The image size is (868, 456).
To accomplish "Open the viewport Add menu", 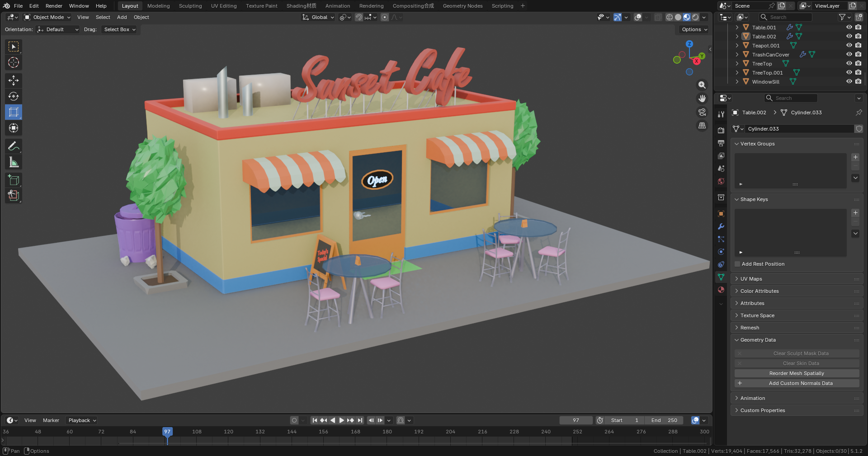I will (122, 17).
